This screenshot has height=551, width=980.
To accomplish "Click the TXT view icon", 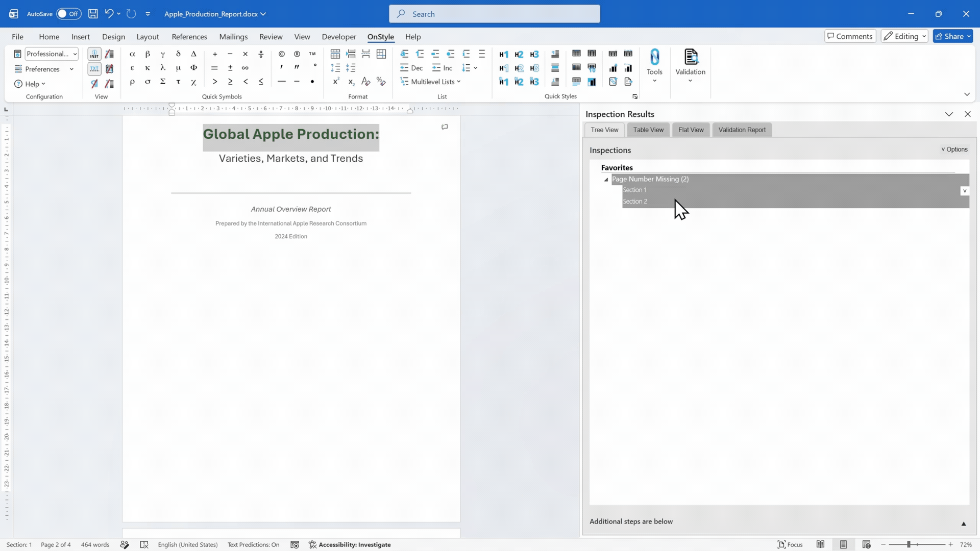I will [x=94, y=68].
